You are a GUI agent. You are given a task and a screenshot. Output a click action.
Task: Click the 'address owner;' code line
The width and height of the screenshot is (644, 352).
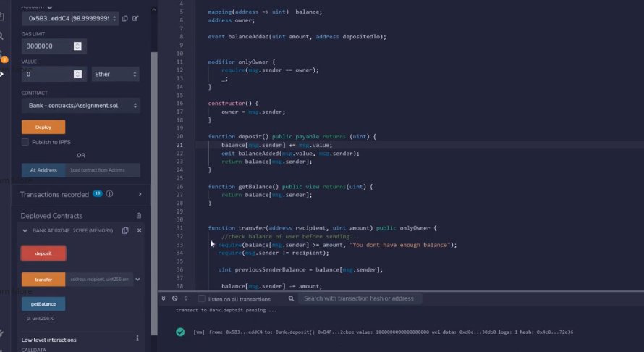(x=232, y=20)
